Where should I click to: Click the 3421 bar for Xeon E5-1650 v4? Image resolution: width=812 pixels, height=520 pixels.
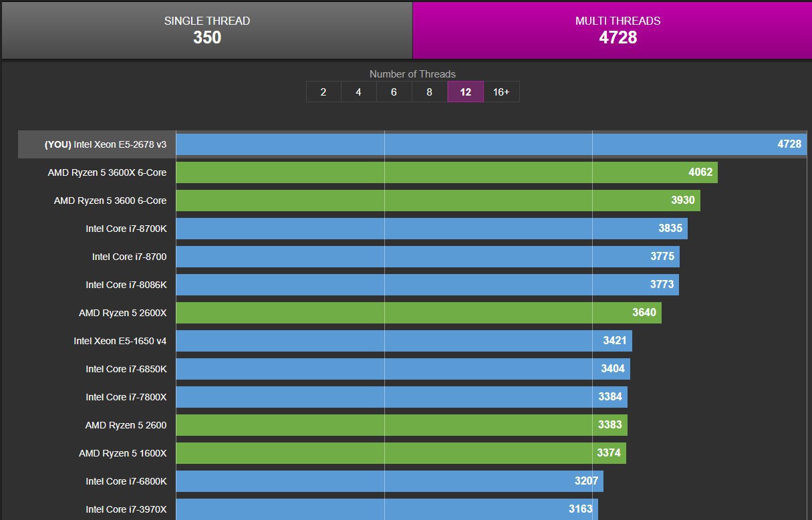click(x=404, y=341)
